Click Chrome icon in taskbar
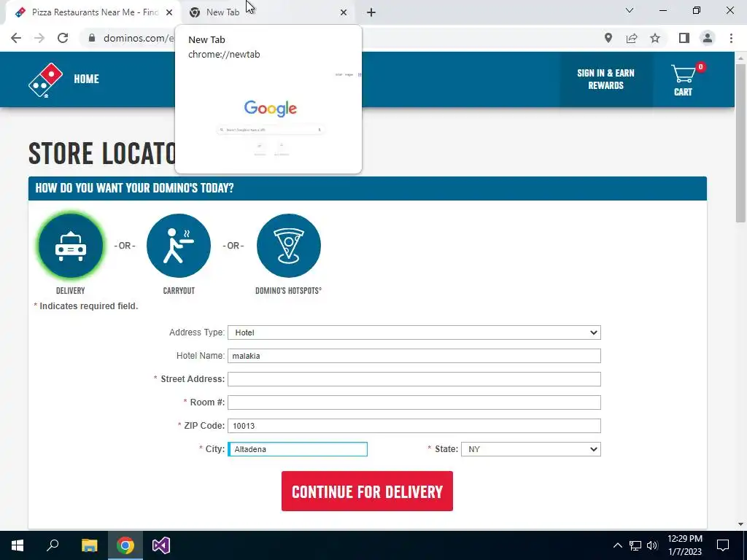 pos(125,545)
